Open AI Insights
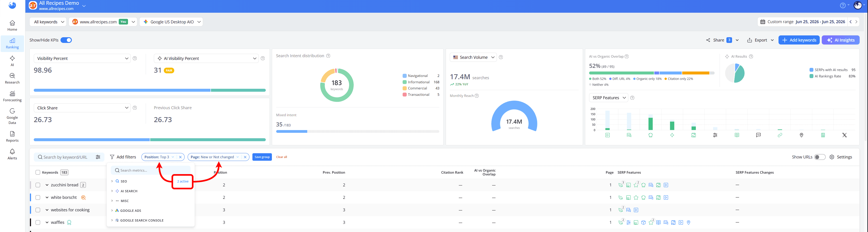868x232 pixels. click(840, 40)
